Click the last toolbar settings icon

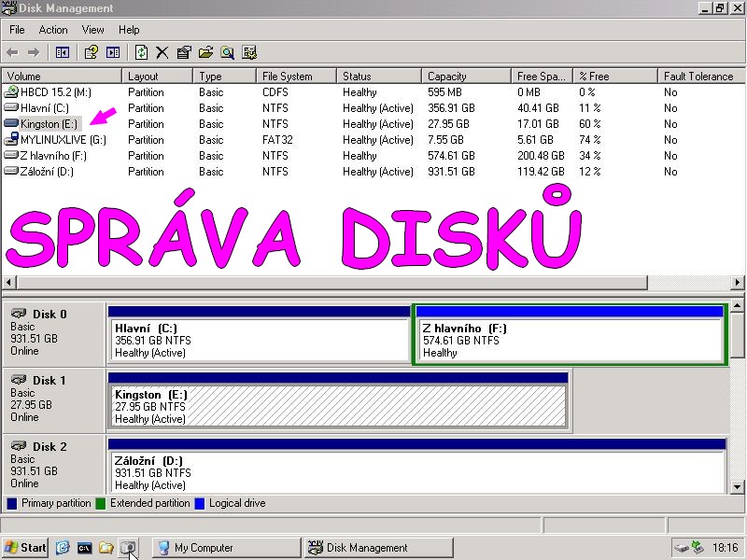click(249, 52)
